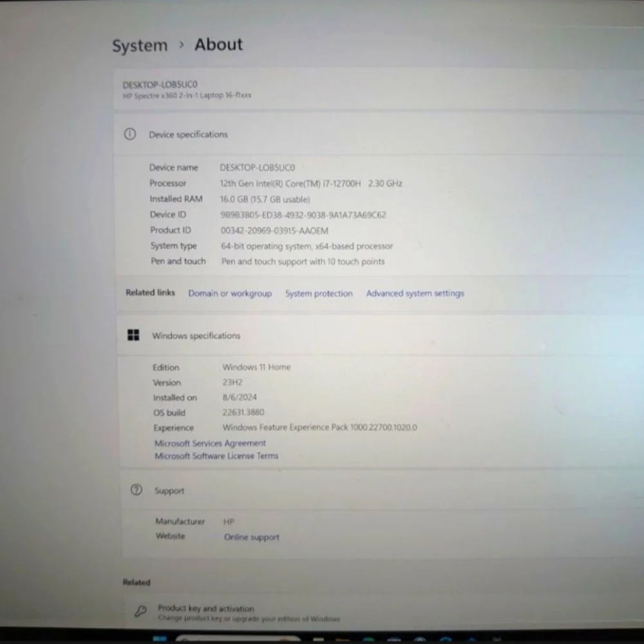This screenshot has height=644, width=644.
Task: Click the Experience label
Action: (x=173, y=428)
